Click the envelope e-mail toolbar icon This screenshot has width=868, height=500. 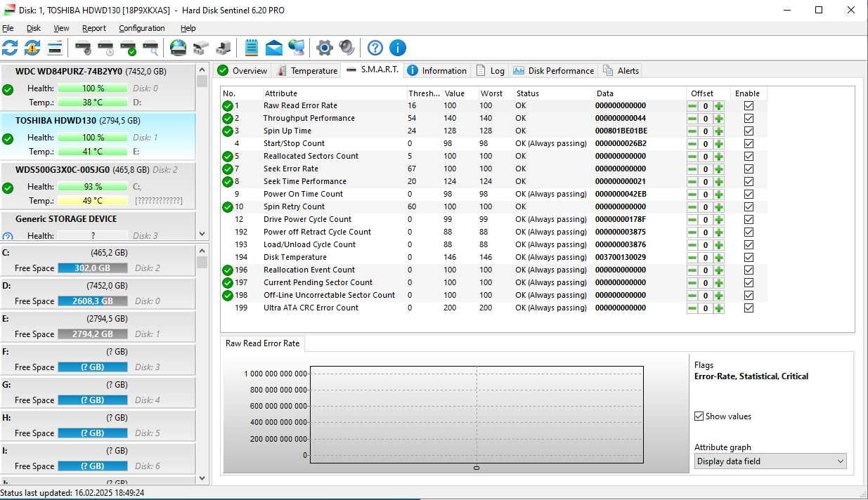(x=274, y=48)
